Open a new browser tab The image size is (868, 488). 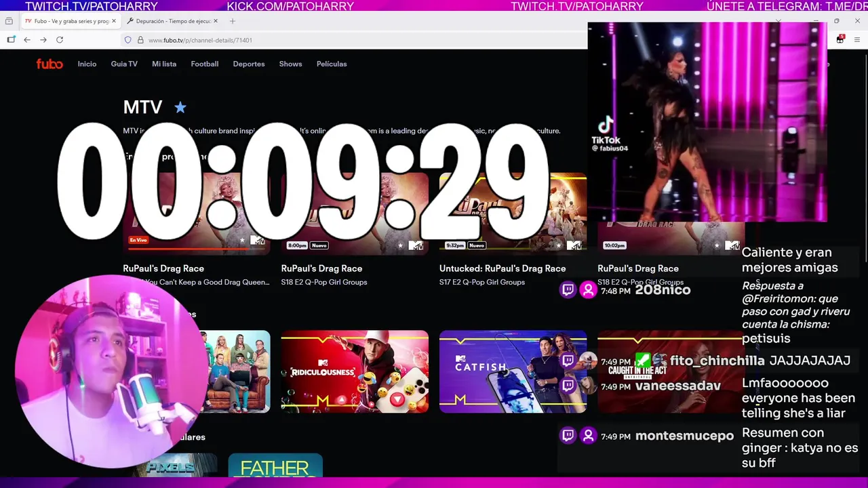[x=233, y=21]
